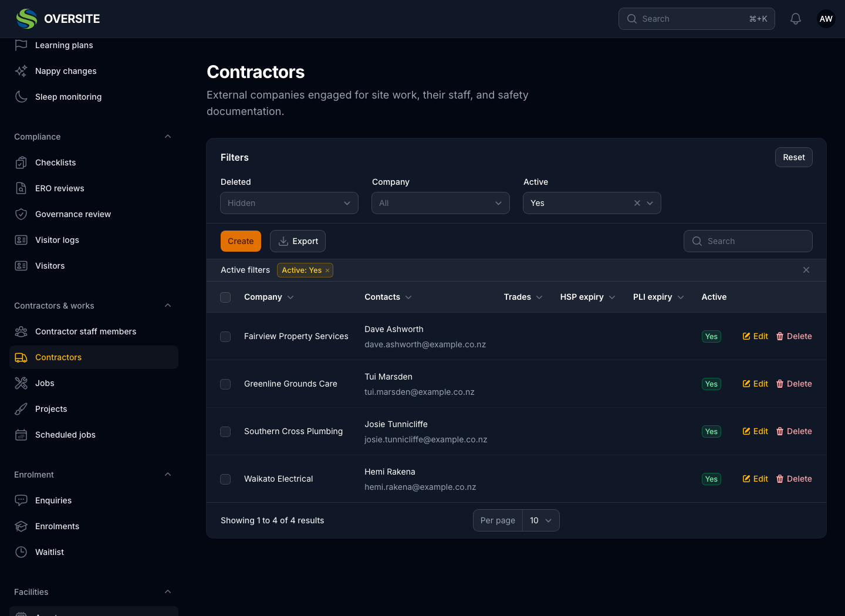Open ERO reviews document icon
The image size is (845, 616).
pyautogui.click(x=21, y=188)
